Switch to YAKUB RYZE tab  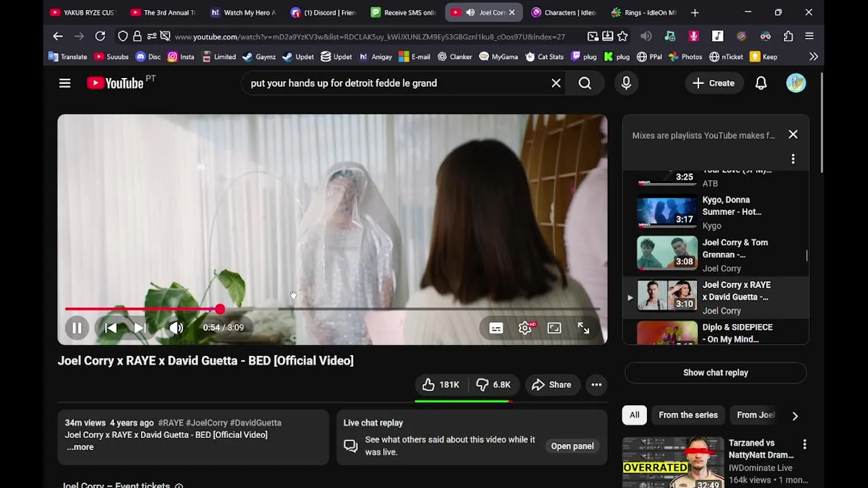[x=83, y=12]
